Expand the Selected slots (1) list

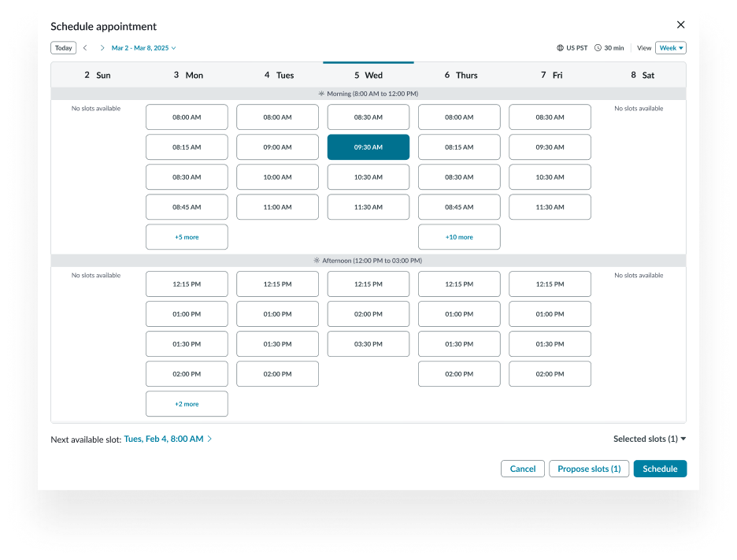[650, 439]
